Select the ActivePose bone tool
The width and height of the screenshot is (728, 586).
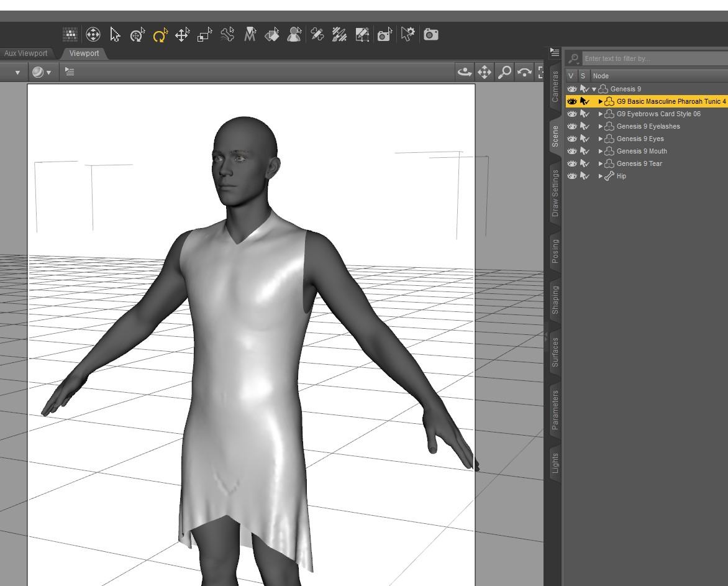[227, 35]
